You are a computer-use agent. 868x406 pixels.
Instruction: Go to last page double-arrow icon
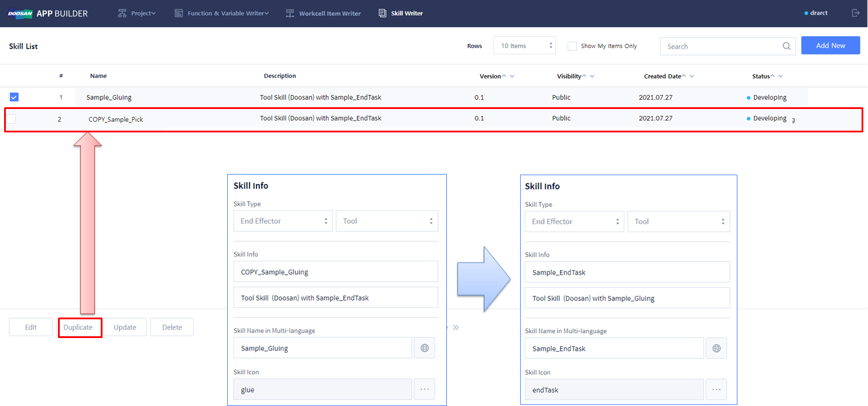(456, 327)
